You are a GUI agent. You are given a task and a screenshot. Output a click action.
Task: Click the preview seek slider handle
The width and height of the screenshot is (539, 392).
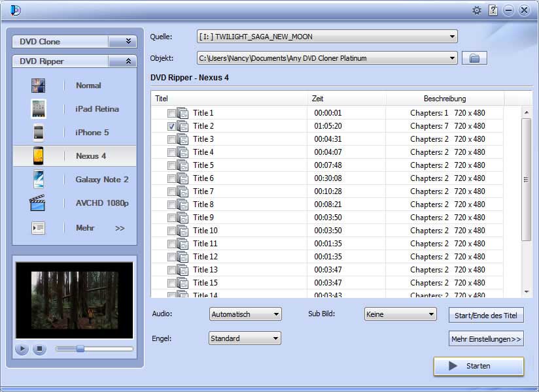(x=80, y=349)
